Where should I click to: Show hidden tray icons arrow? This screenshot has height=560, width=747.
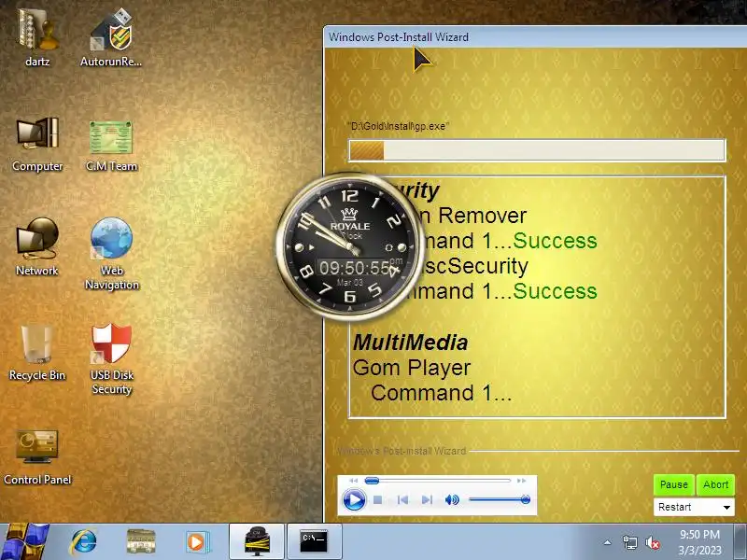click(608, 542)
